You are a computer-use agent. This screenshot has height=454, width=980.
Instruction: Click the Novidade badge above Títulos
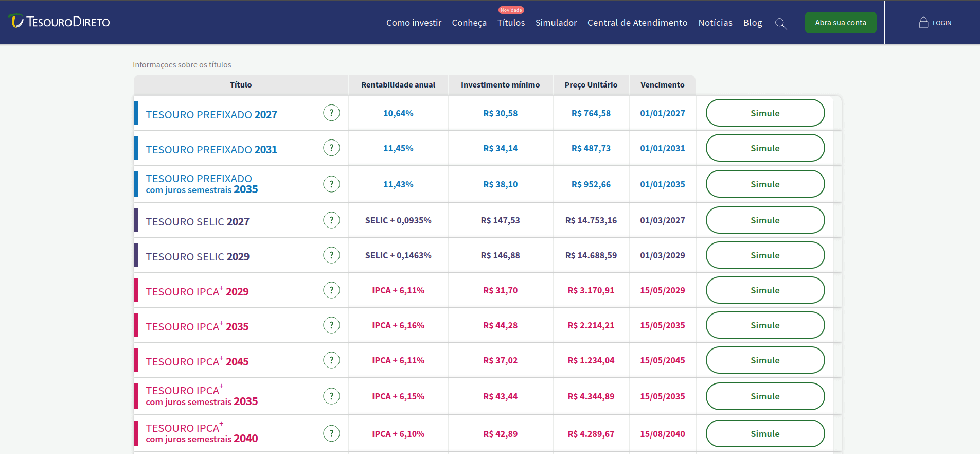(x=511, y=10)
